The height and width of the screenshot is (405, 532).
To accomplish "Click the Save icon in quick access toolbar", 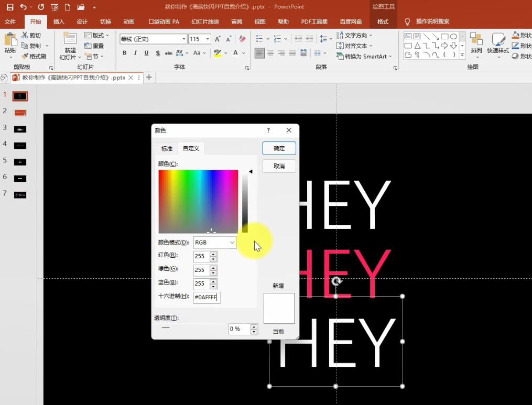I will [10, 7].
